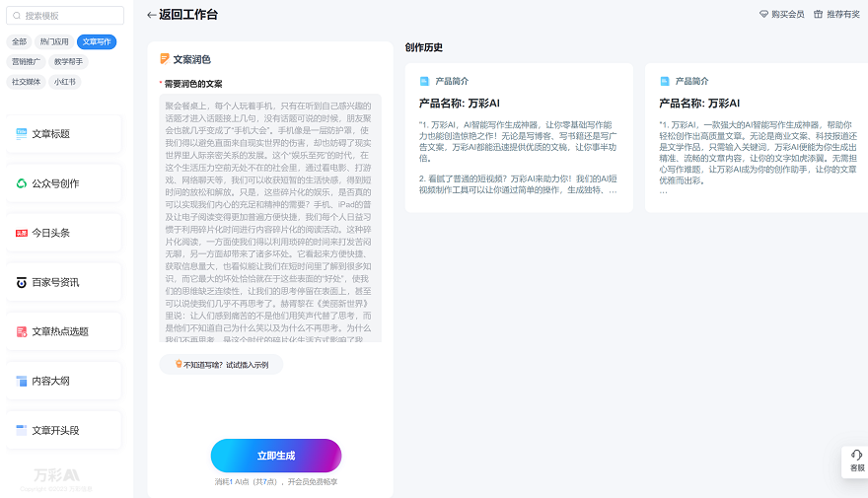Click the search templates input field

[65, 16]
